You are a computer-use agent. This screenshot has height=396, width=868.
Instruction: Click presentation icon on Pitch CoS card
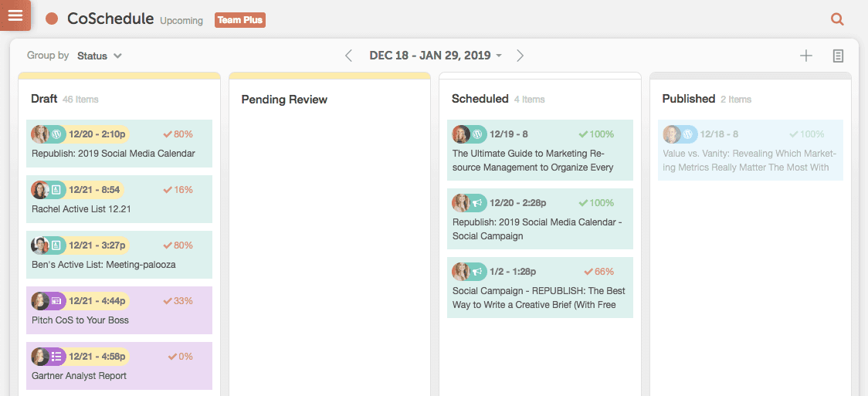56,301
